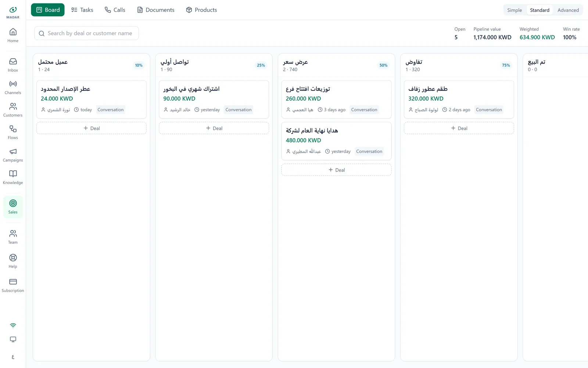Add a deal in تواصل أولي column
Screen dimensions: 588x368
[x=214, y=128]
